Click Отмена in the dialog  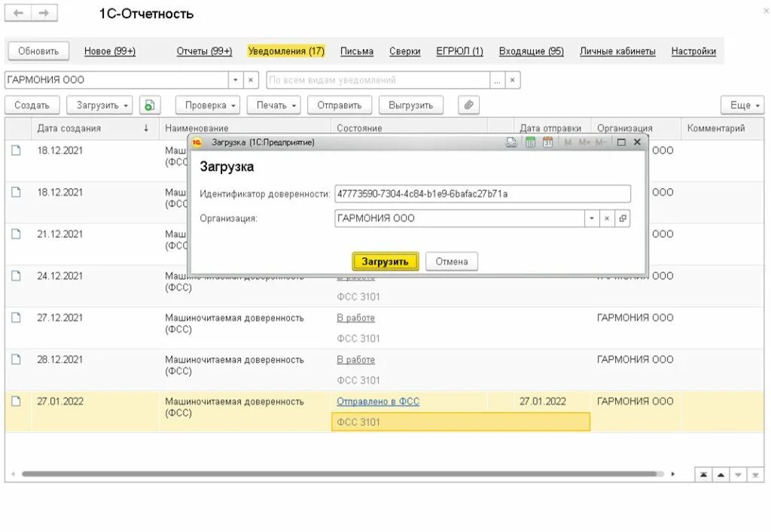click(452, 261)
